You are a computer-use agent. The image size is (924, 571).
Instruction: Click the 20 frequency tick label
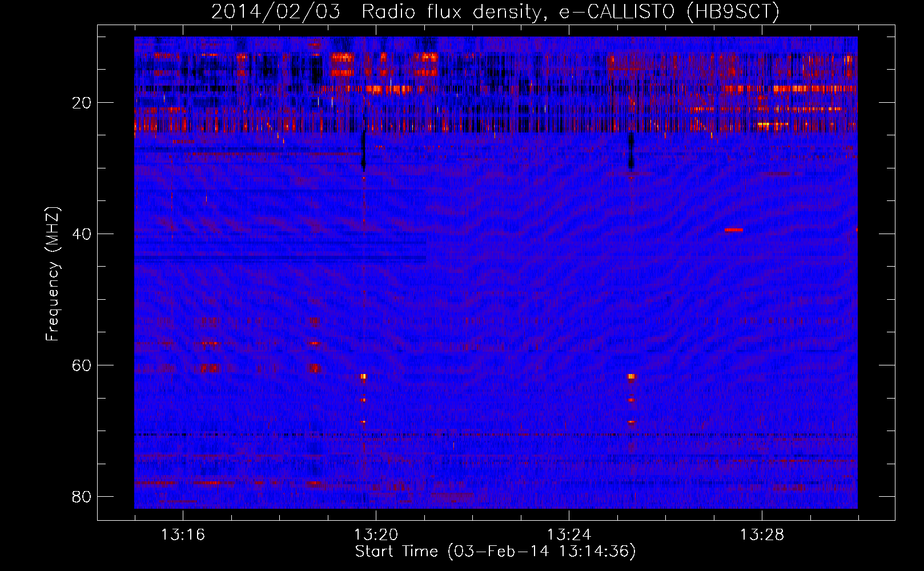click(x=82, y=103)
